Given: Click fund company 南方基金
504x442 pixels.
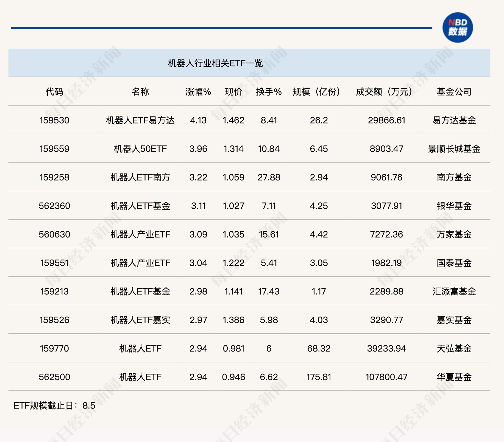Looking at the screenshot, I should (454, 177).
